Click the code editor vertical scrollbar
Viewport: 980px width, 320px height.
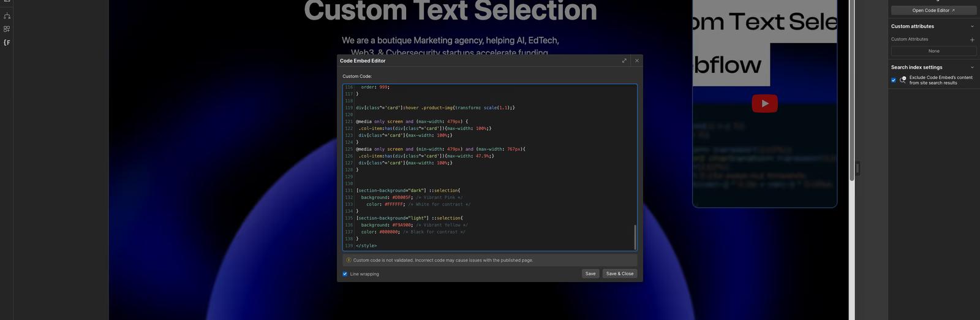point(635,237)
